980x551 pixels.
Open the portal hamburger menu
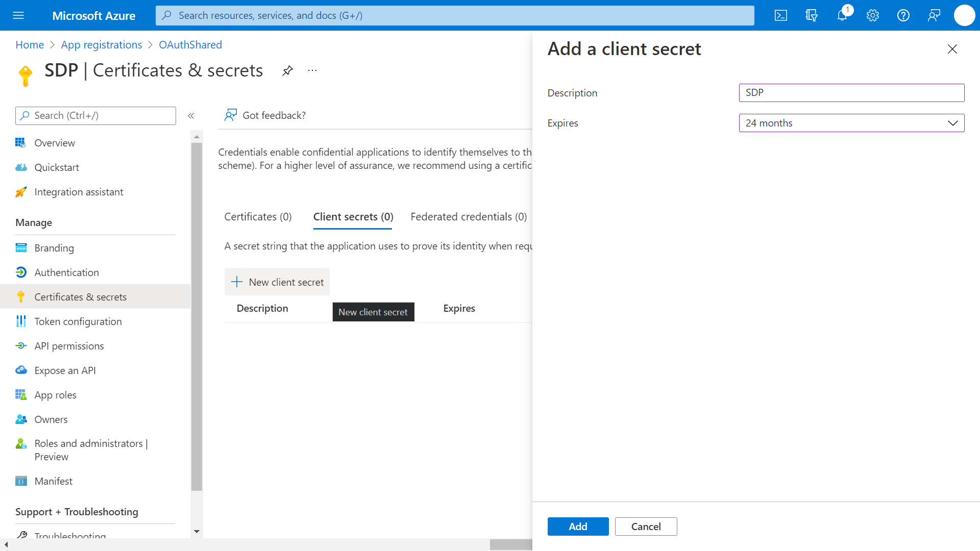(18, 15)
